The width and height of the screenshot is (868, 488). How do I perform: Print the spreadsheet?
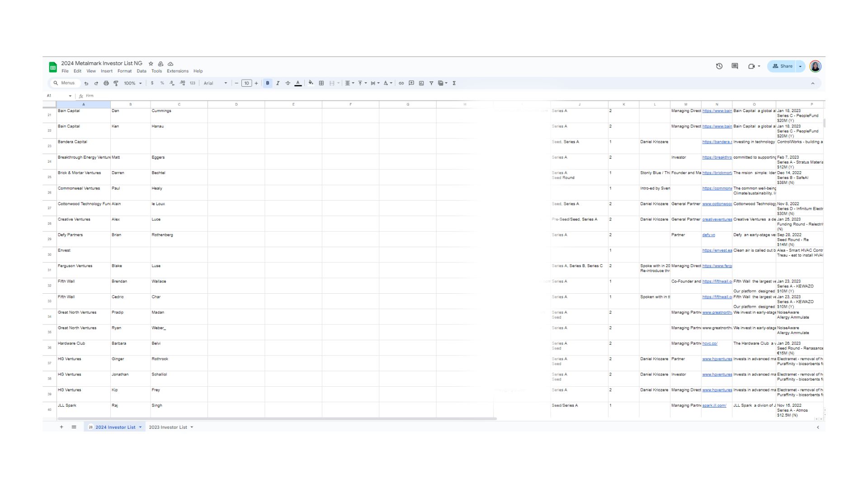[x=106, y=83]
